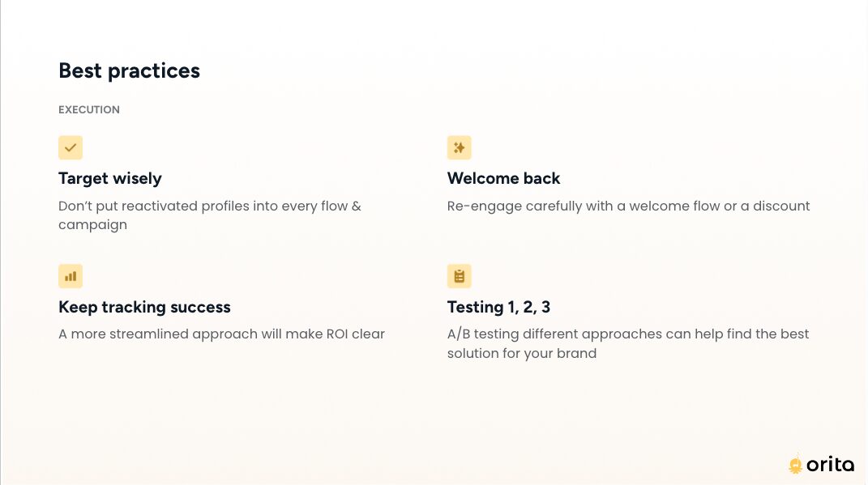Select the Best practices title
The width and height of the screenshot is (868, 485).
tap(129, 70)
